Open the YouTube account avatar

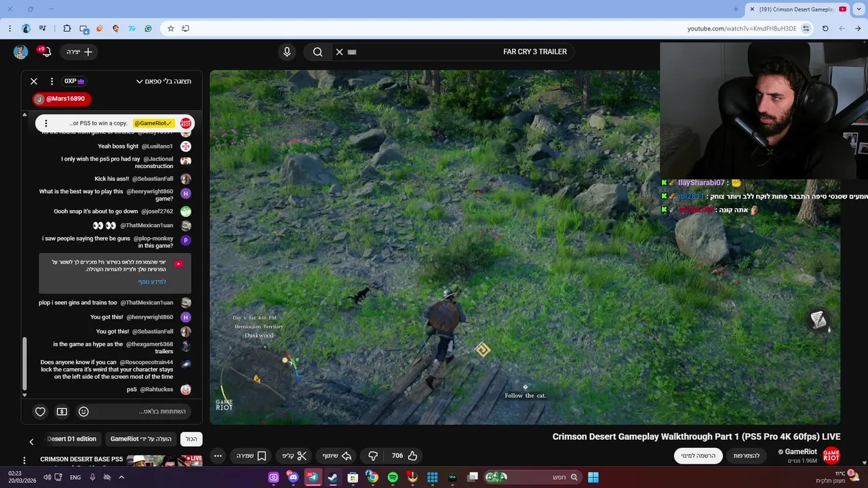tap(21, 52)
